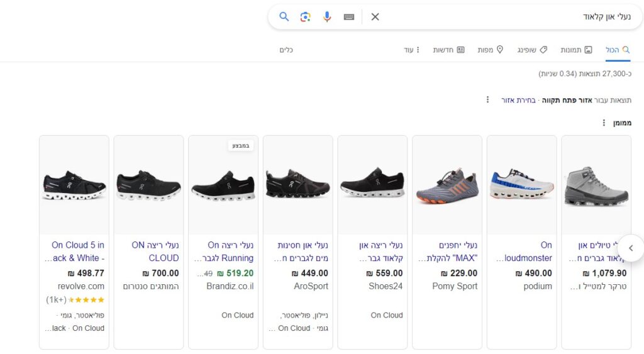Select the הכול (All) tab

pos(618,50)
